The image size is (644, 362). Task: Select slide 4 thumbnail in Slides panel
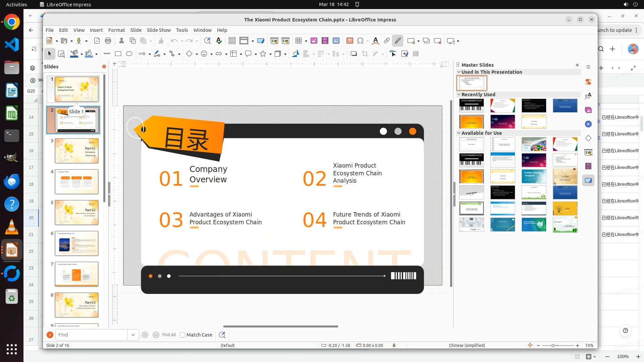(x=76, y=182)
